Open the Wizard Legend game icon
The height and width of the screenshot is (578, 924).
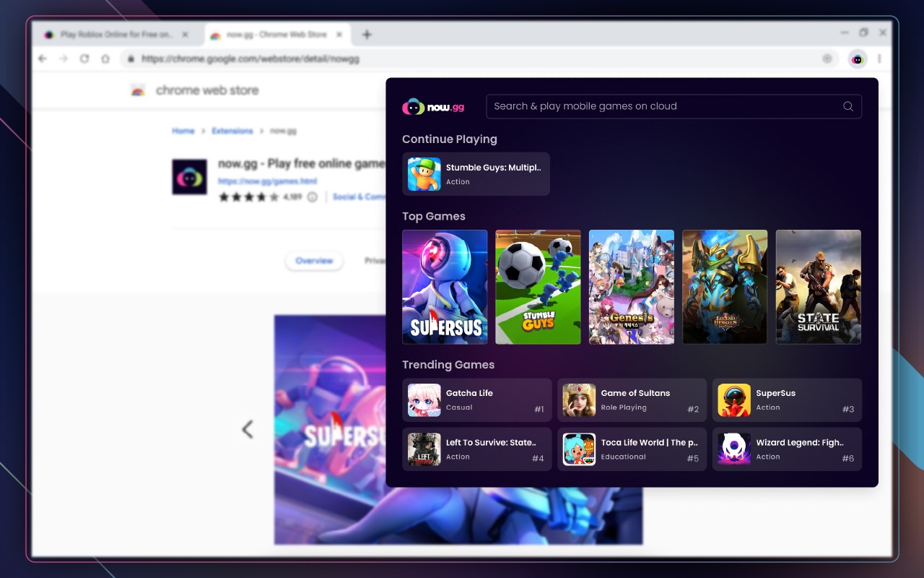click(x=734, y=449)
